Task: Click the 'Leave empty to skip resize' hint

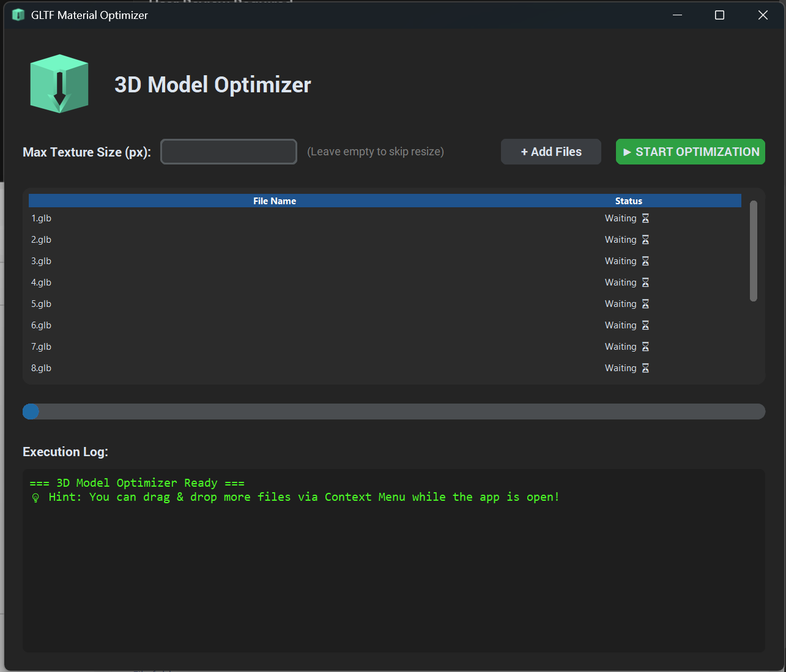Action: (x=376, y=152)
